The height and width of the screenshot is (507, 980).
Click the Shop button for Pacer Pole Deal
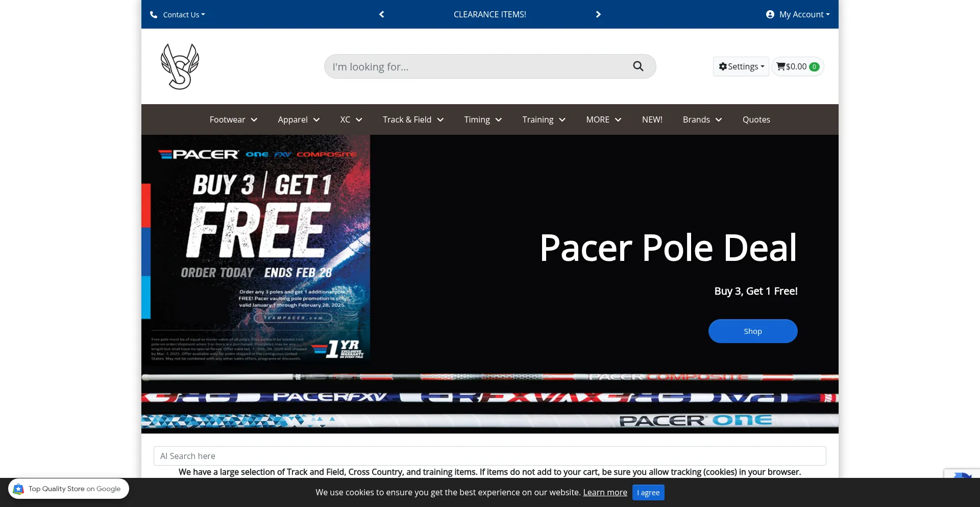click(x=752, y=331)
